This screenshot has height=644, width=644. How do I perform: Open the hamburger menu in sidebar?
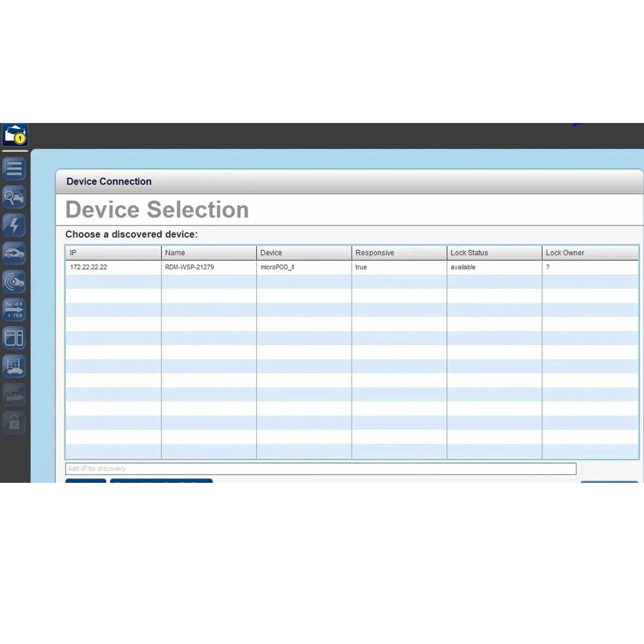pos(14,169)
